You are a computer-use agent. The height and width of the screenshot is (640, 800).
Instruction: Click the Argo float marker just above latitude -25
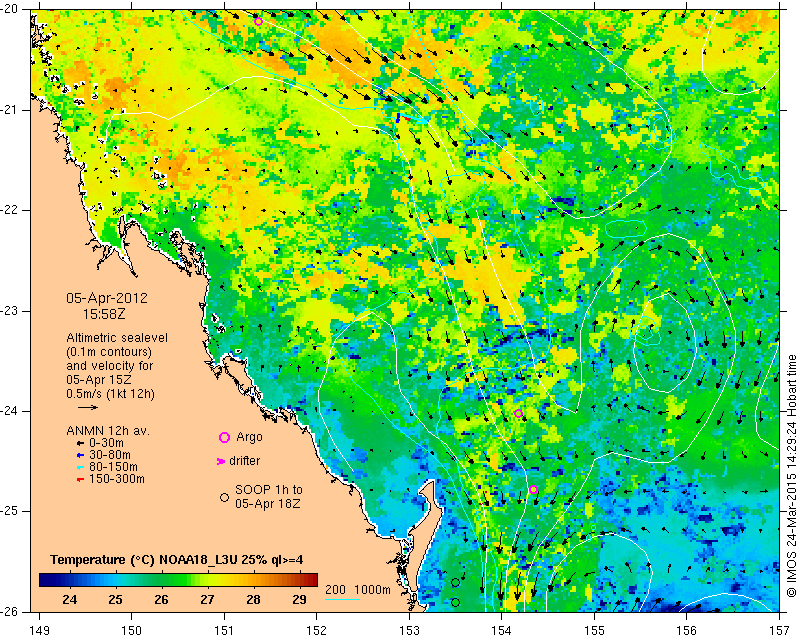(533, 489)
